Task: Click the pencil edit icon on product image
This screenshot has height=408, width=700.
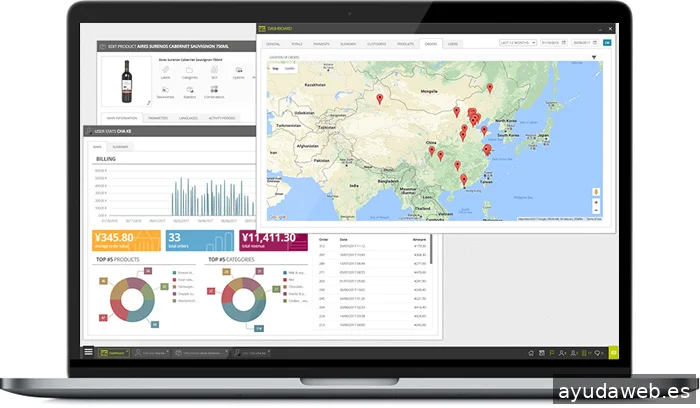Action: [149, 103]
